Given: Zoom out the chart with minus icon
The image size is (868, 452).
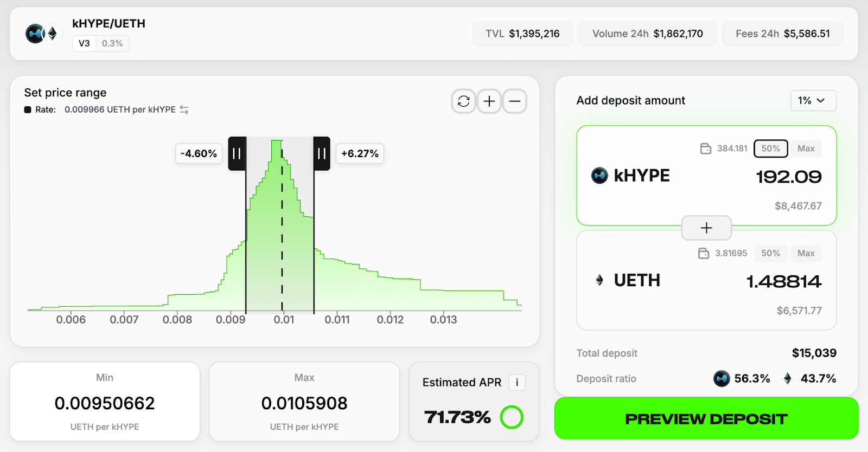Looking at the screenshot, I should tap(515, 101).
